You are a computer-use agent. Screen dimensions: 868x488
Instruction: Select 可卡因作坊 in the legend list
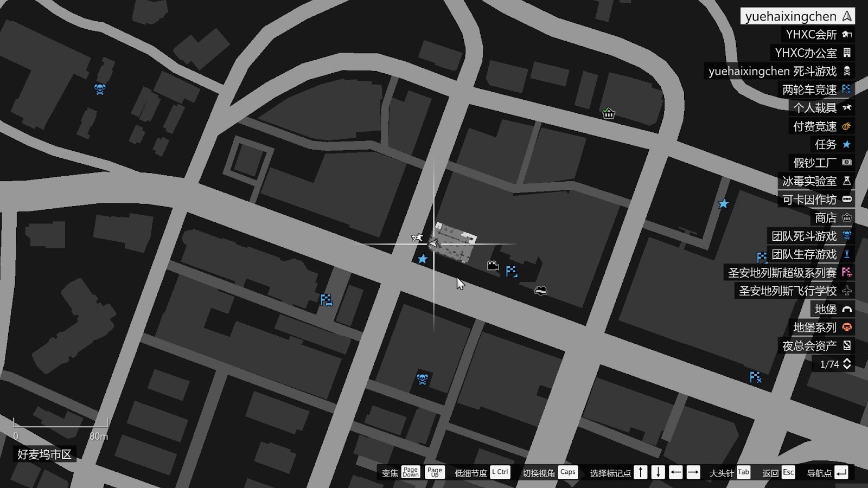(x=816, y=200)
